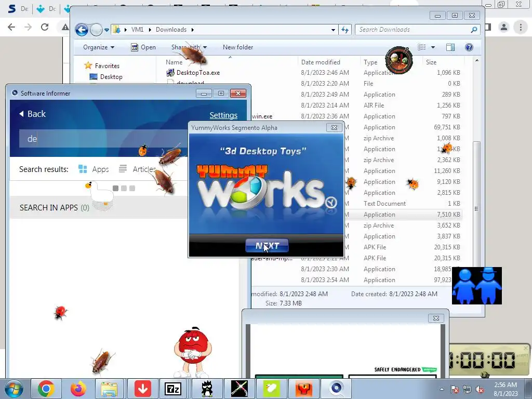The image size is (532, 399).
Task: Refresh the Downloads folder view
Action: point(345,30)
